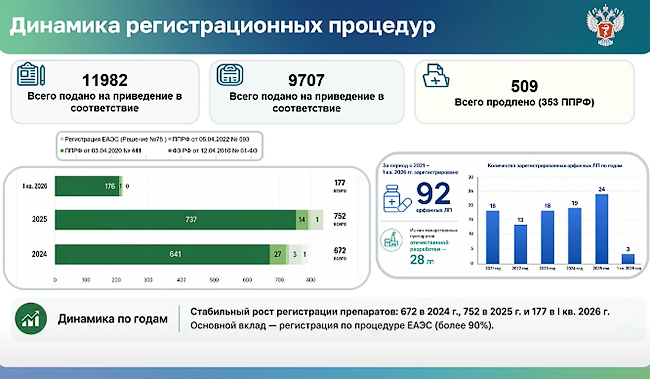Click the Регистрация ЕАЭС legend color marker
The height and width of the screenshot is (379, 650).
tap(62, 140)
